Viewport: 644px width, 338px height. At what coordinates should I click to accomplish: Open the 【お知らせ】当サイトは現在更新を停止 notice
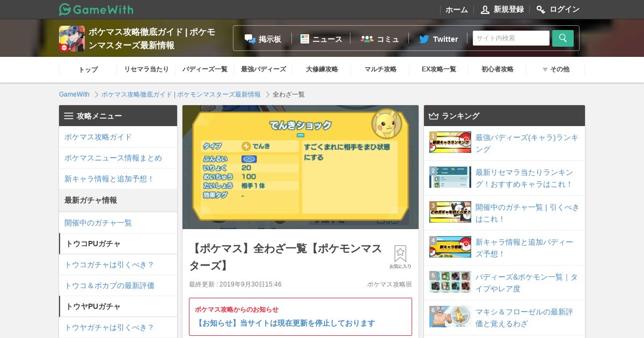tap(286, 323)
